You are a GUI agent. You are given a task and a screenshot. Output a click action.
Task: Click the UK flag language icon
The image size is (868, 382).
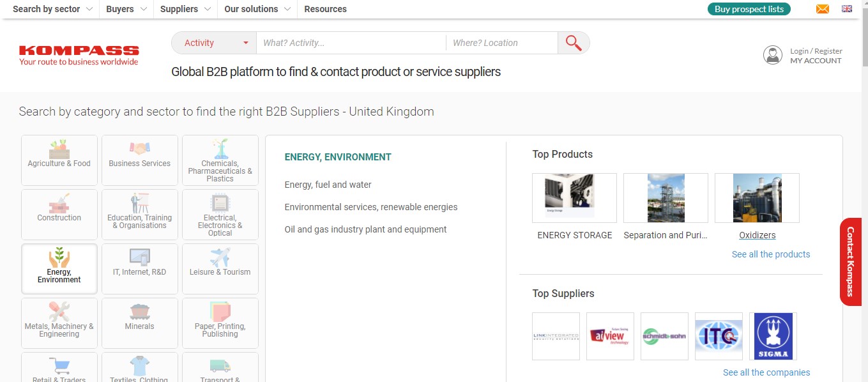(847, 9)
